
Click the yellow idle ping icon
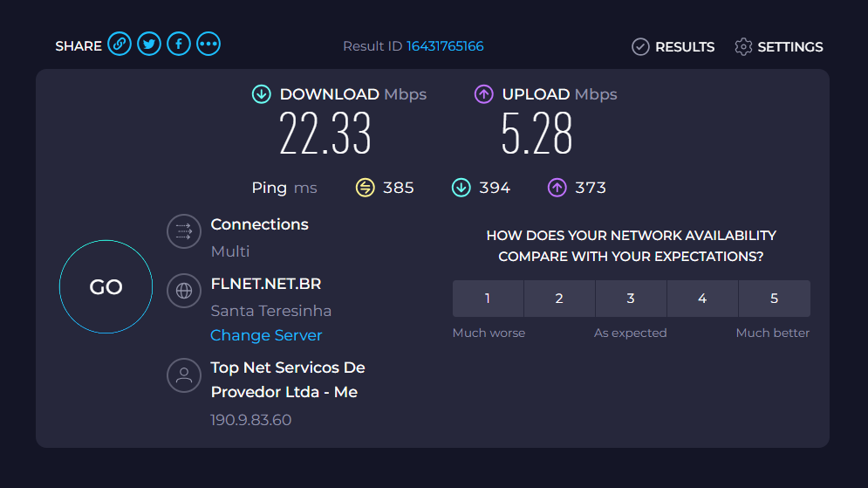(366, 188)
